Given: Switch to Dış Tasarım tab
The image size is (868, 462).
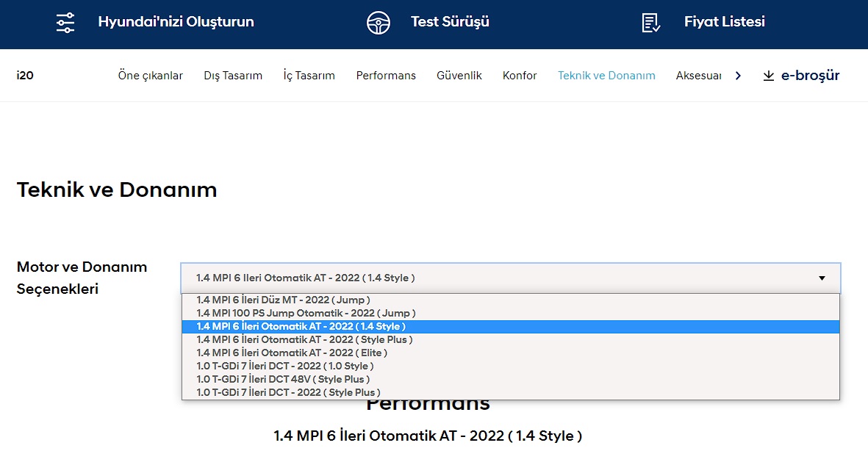Looking at the screenshot, I should point(233,76).
